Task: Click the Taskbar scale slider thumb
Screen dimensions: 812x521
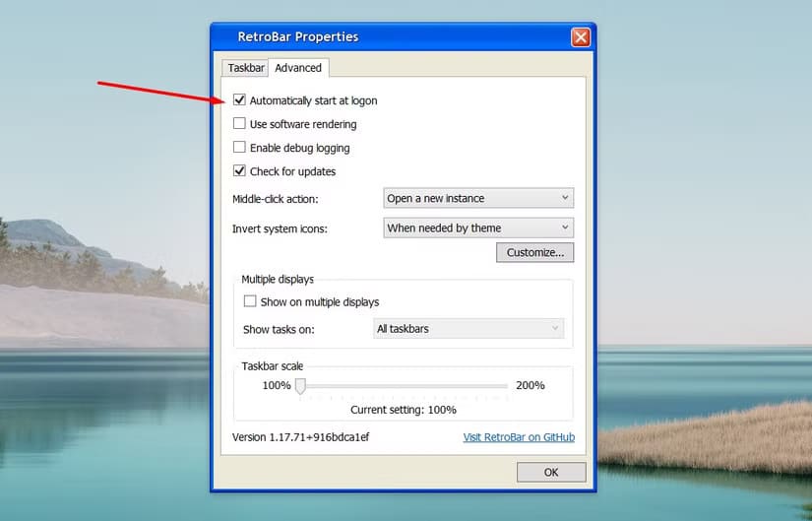Action: tap(300, 386)
